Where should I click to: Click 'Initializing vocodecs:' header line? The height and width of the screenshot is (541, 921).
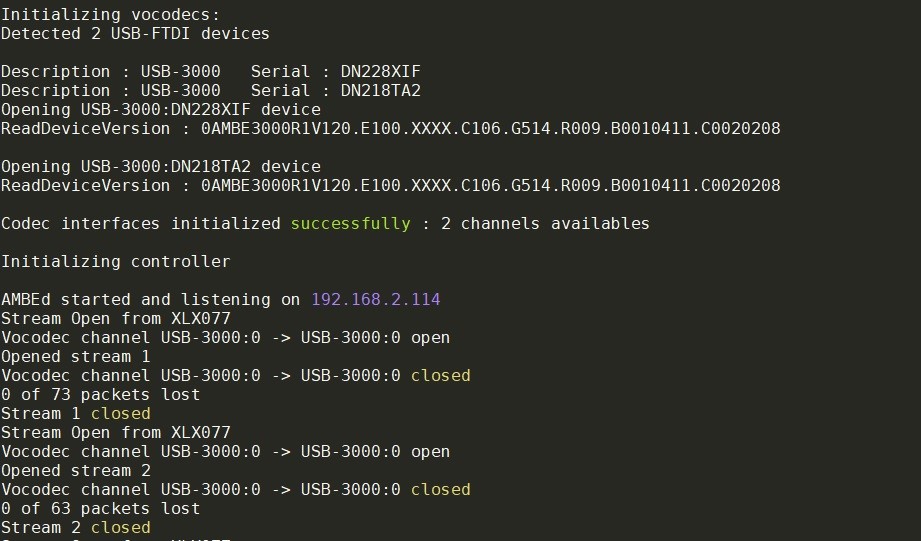[x=110, y=15]
